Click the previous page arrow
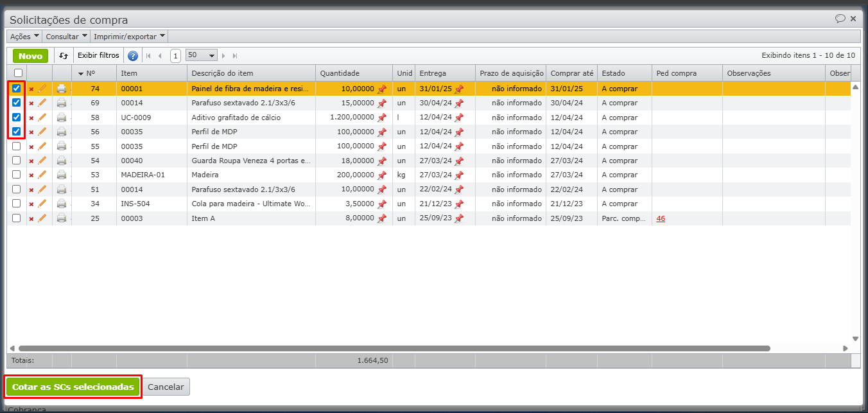Viewport: 868px width, 413px height. pyautogui.click(x=160, y=56)
